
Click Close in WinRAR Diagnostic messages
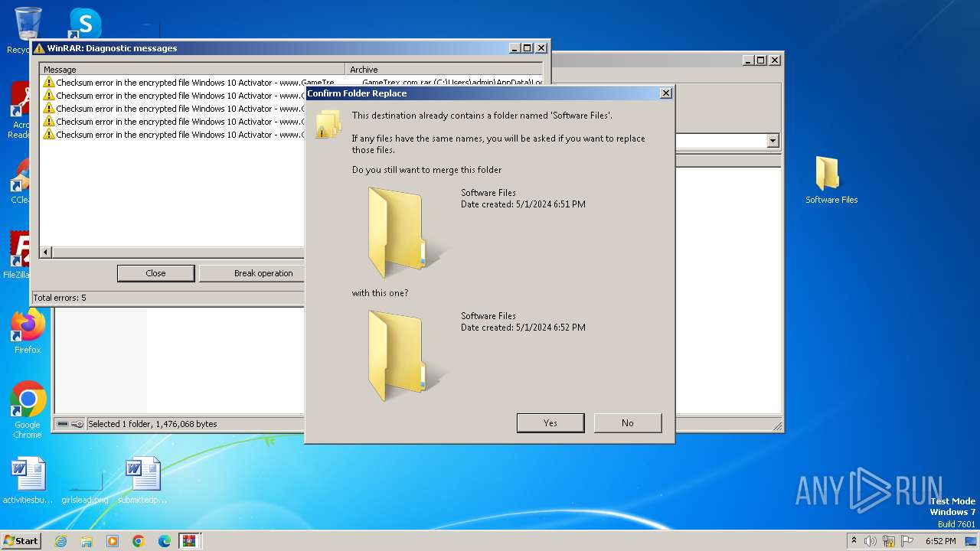point(155,273)
